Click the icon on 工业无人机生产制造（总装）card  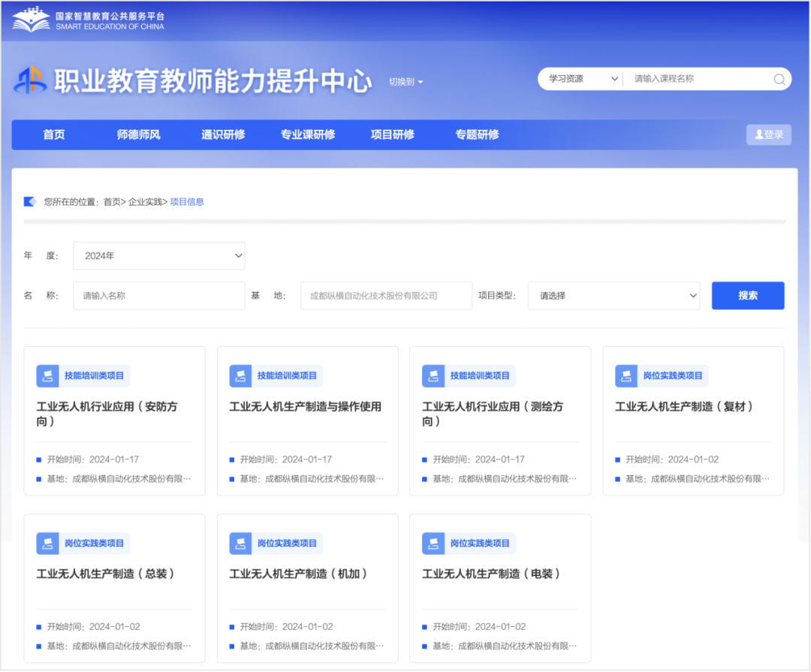(47, 543)
